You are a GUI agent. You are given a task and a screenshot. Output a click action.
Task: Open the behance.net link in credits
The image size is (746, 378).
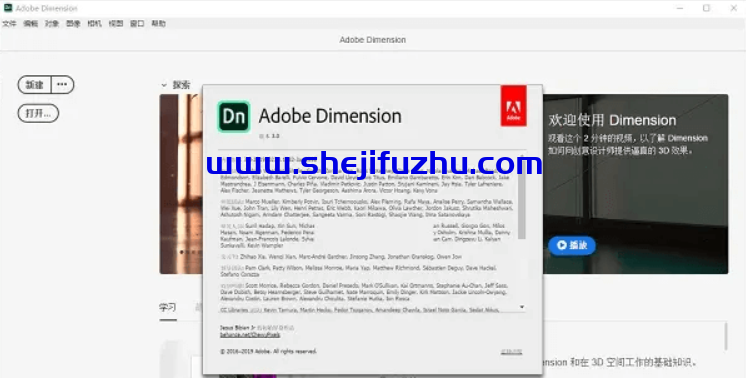tap(250, 335)
